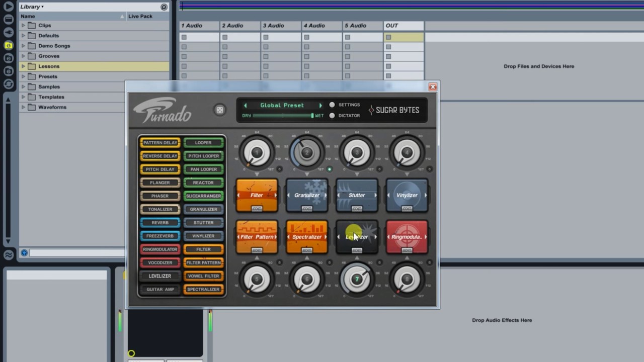This screenshot has width=644, height=362.
Task: Toggle the blue headphone preview icon
Action: pos(24,253)
